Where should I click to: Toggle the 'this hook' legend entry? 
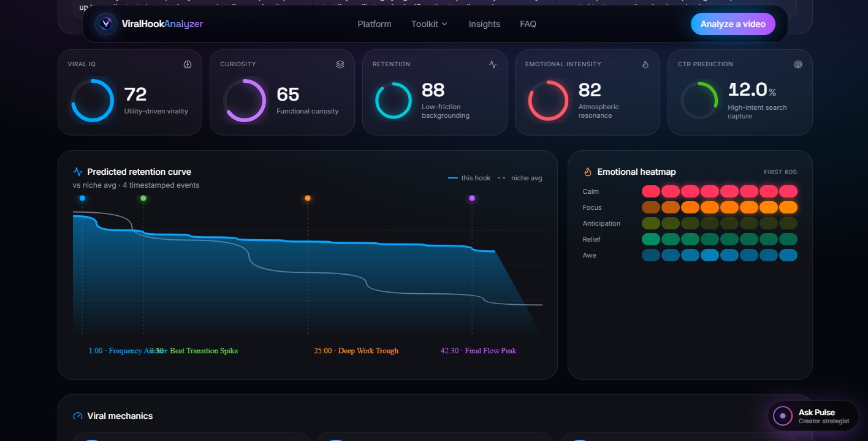tap(470, 178)
